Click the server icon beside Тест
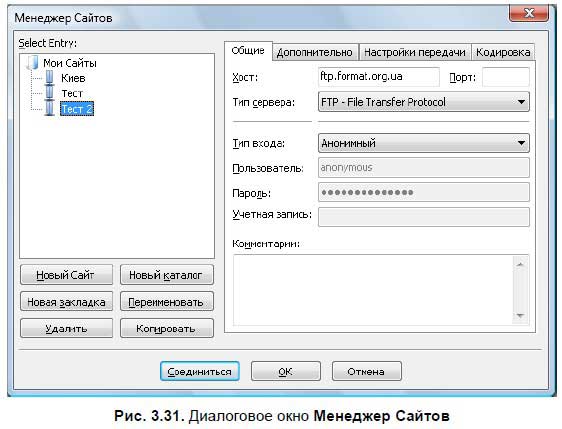The width and height of the screenshot is (562, 429). (50, 93)
